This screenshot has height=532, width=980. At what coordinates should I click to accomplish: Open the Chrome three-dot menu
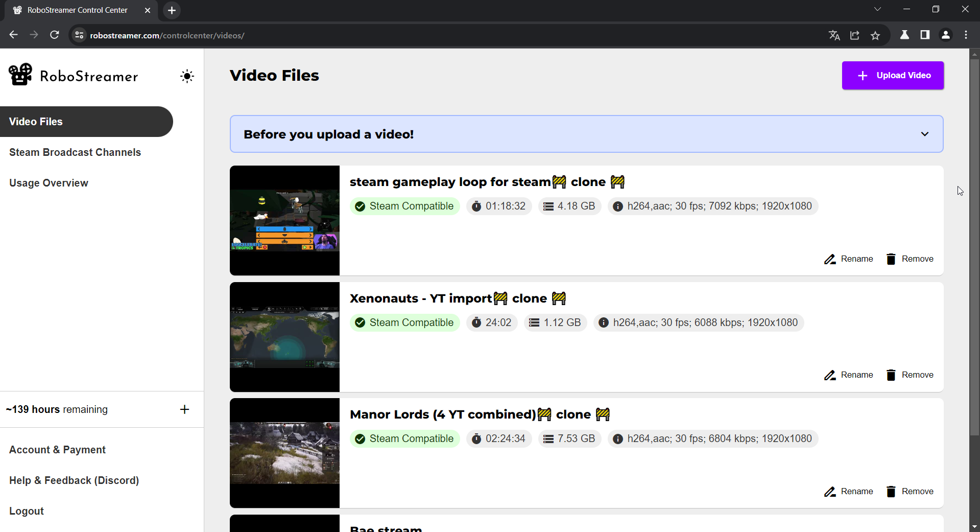(x=966, y=35)
